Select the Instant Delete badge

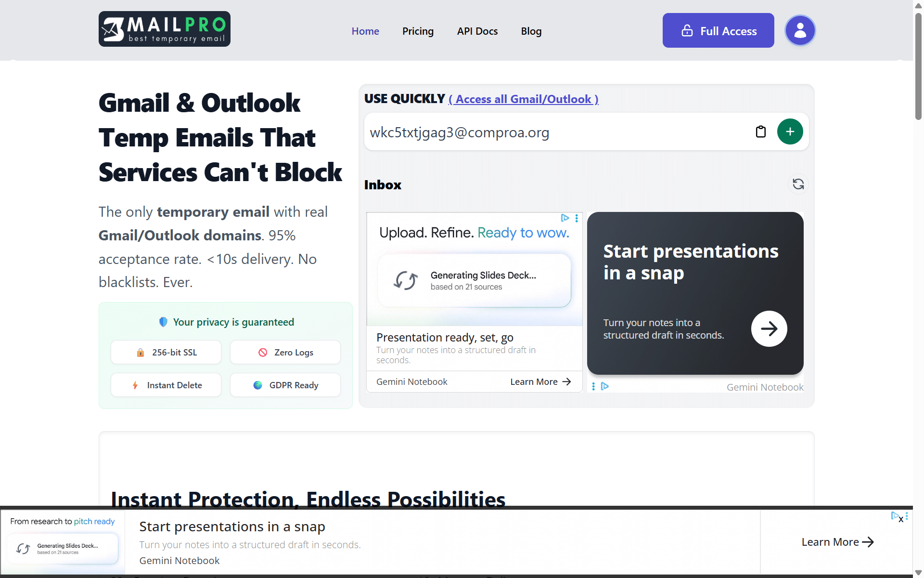point(166,385)
